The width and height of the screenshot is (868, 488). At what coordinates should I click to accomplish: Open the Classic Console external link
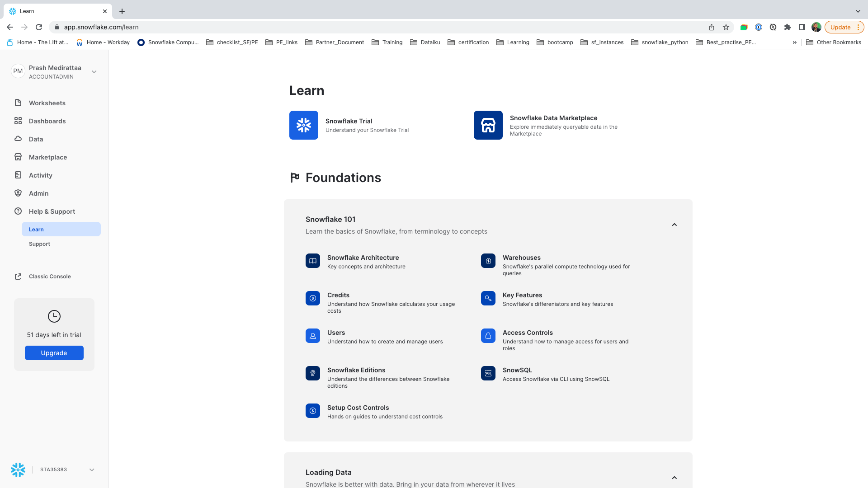point(50,277)
